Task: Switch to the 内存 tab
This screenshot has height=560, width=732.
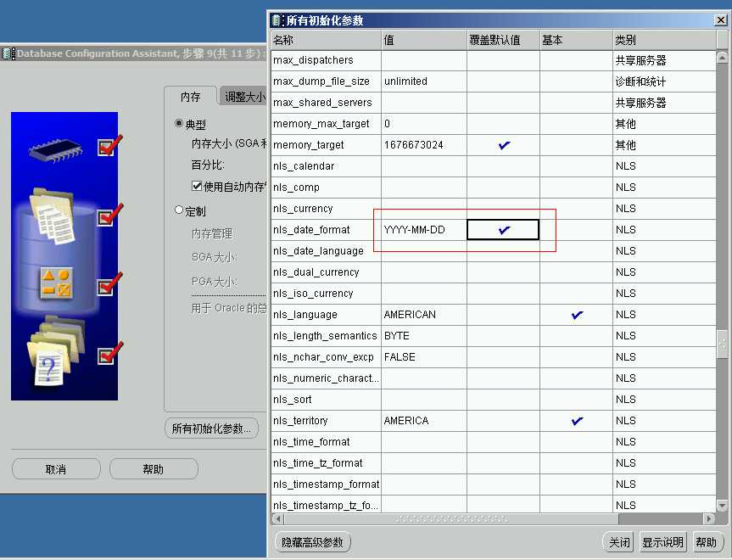Action: point(191,97)
